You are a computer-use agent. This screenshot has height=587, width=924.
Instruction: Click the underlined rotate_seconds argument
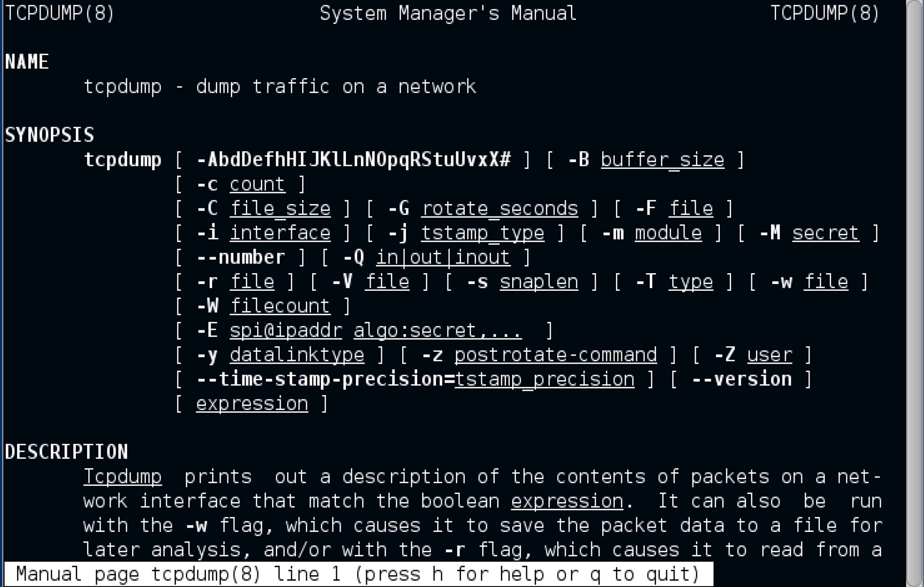(x=500, y=208)
